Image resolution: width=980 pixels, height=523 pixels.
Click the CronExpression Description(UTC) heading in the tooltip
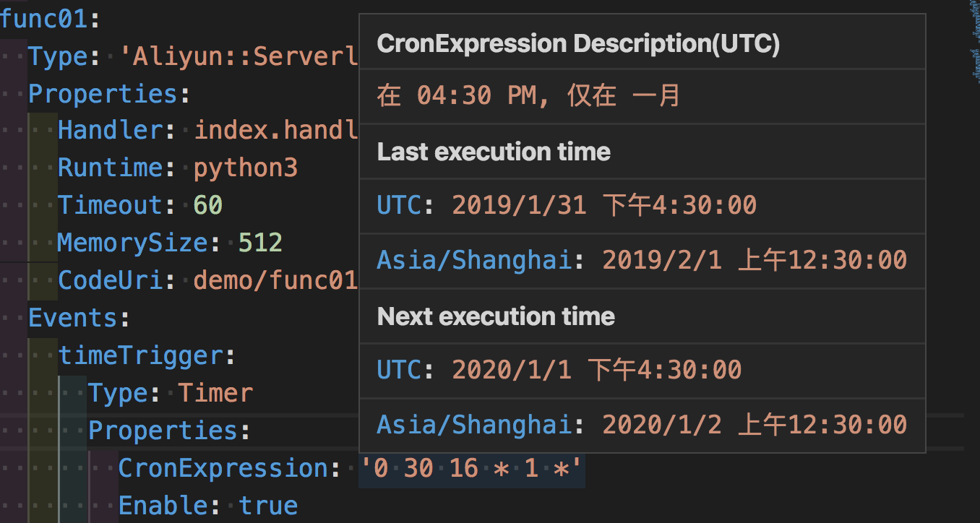(x=579, y=44)
